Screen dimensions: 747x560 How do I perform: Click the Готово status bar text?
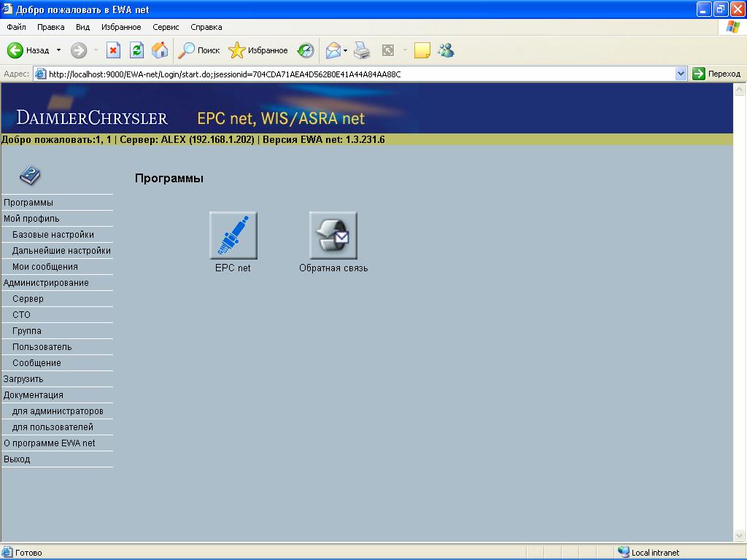point(28,553)
